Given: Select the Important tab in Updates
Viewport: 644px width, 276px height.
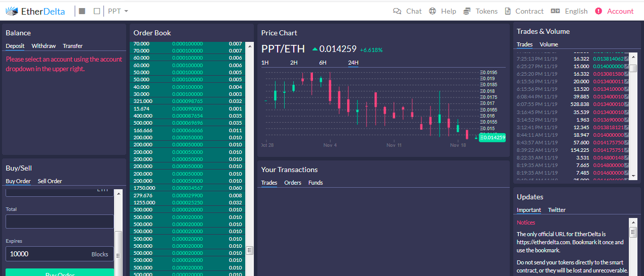Looking at the screenshot, I should tap(529, 210).
